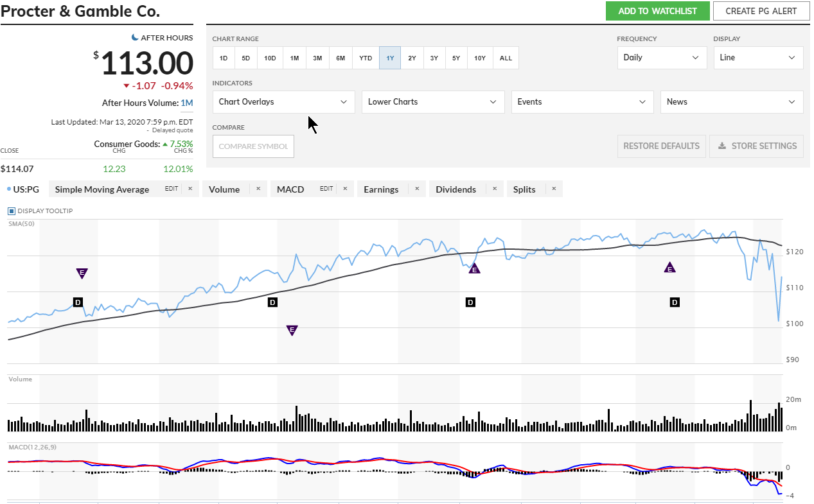This screenshot has height=504, width=814.
Task: Select the 6M chart range
Action: tap(341, 58)
